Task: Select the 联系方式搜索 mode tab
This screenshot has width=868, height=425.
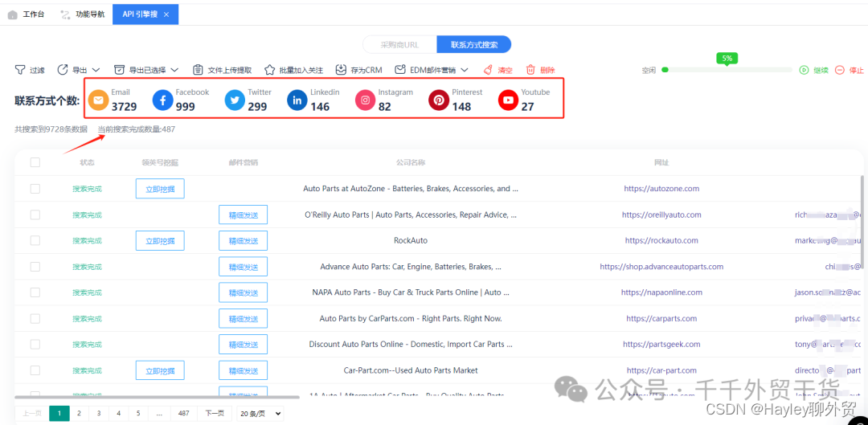Action: [474, 45]
